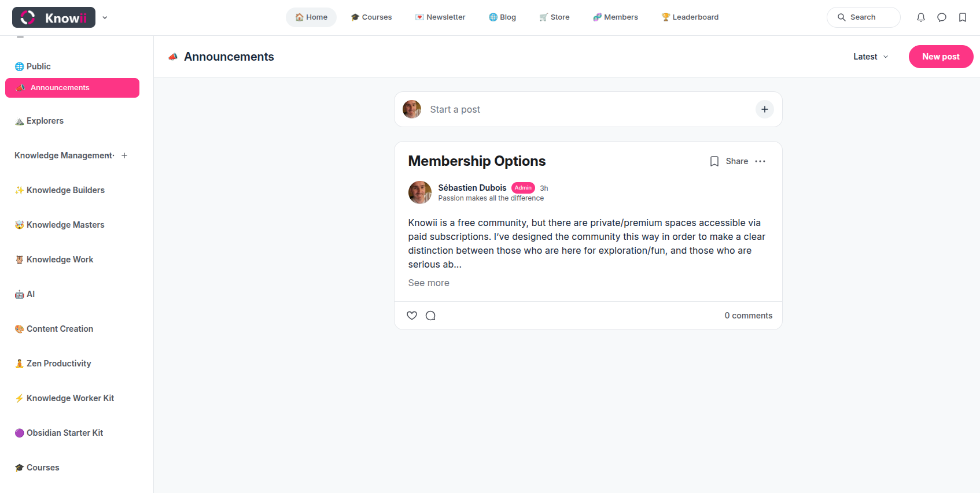Open the Membership Options post title
The height and width of the screenshot is (493, 980).
[x=477, y=161]
